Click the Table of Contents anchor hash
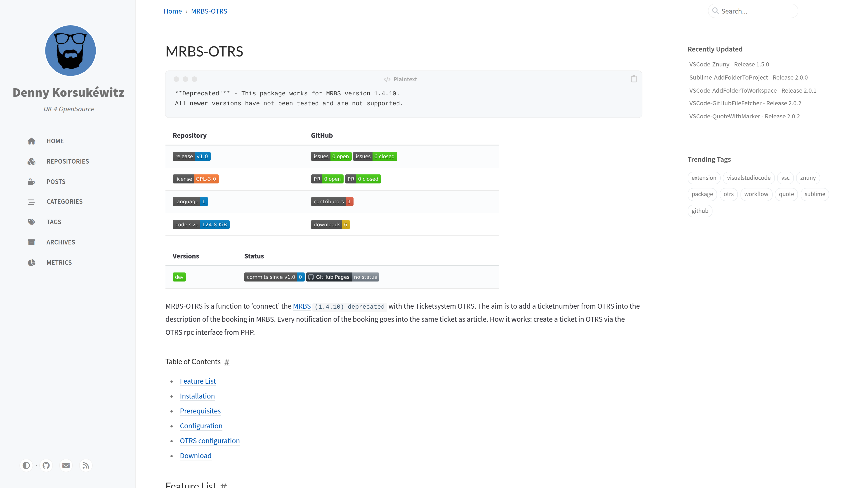The image size is (868, 488). [227, 362]
